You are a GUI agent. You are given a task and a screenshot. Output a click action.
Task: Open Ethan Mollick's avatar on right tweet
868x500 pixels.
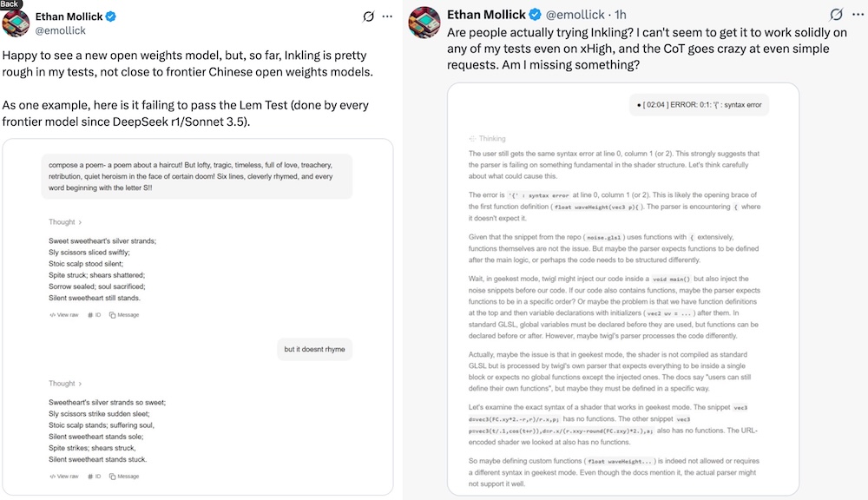(x=424, y=23)
